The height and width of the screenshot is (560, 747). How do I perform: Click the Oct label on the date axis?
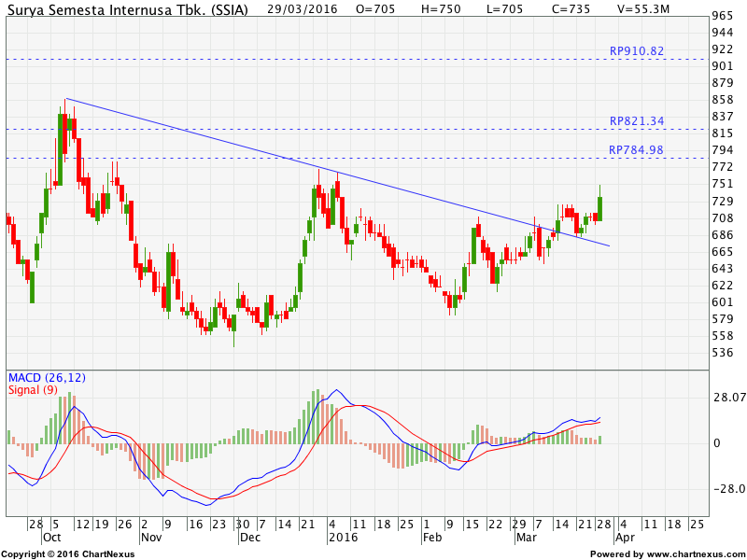pyautogui.click(x=52, y=538)
